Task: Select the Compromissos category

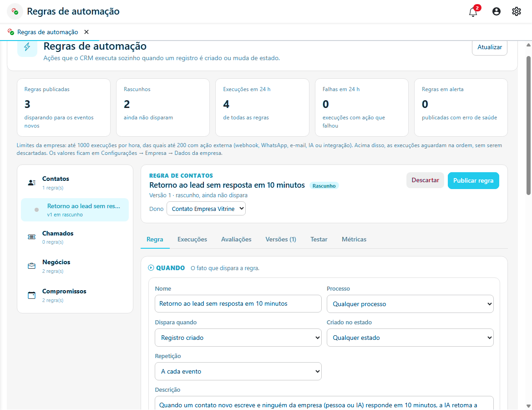Action: (75, 295)
